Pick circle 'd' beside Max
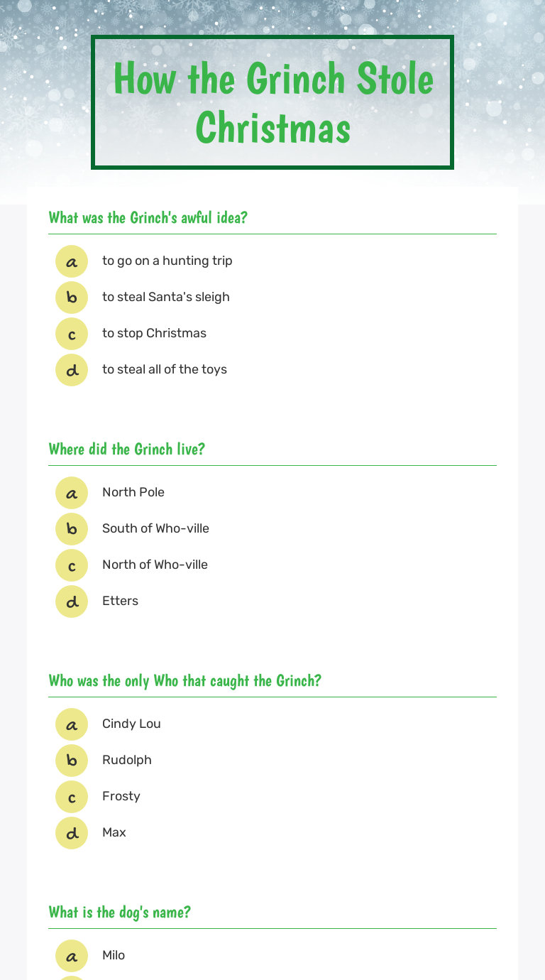This screenshot has height=980, width=545. point(72,833)
